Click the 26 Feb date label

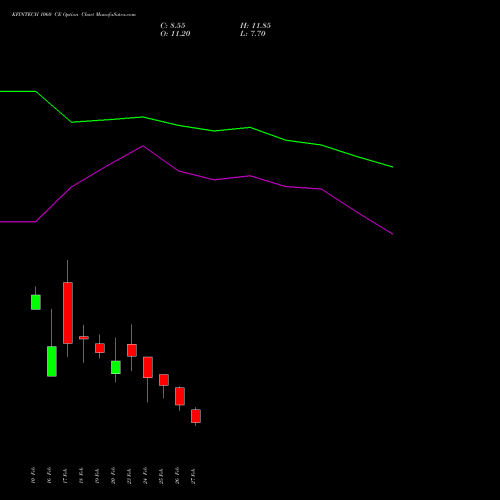click(177, 475)
